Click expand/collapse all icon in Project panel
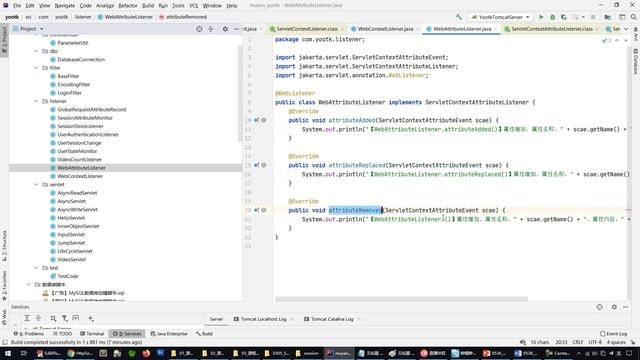Screen dimensions: 640x360 [x=211, y=29]
